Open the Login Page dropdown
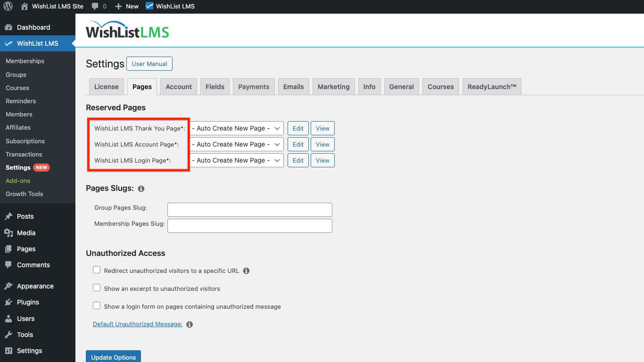Image resolution: width=644 pixels, height=362 pixels. pos(236,160)
